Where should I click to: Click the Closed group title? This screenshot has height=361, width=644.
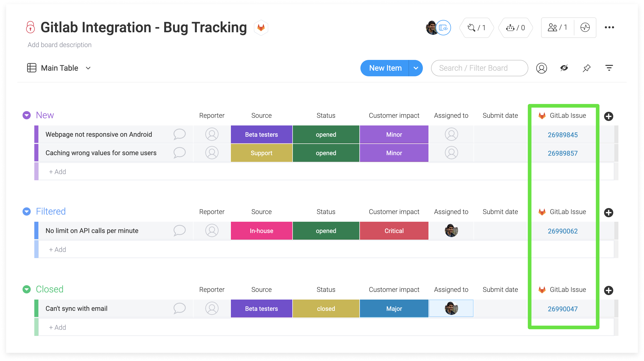(50, 289)
